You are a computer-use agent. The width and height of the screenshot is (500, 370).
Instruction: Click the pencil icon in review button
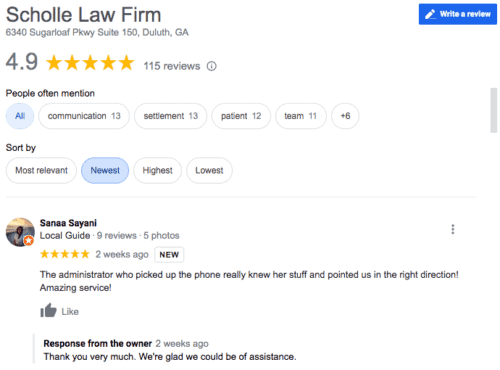coord(430,14)
